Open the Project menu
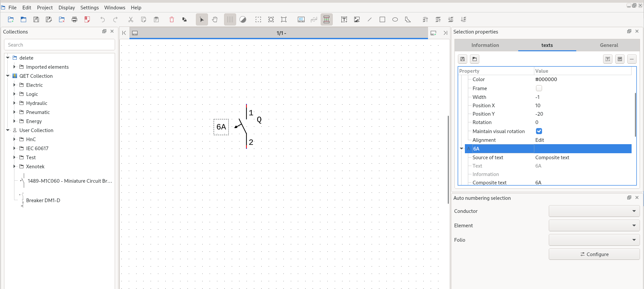644x289 pixels. point(45,7)
